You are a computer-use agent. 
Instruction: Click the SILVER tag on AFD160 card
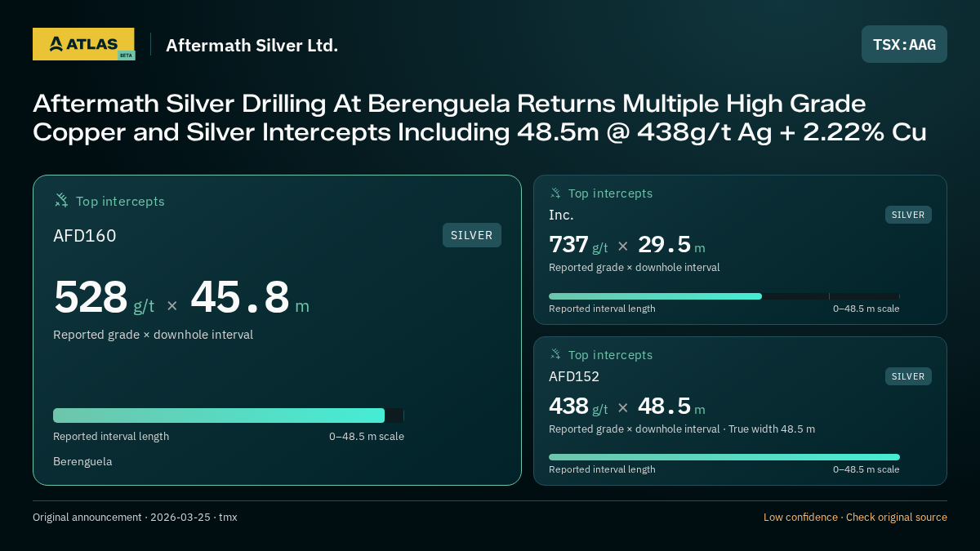point(472,235)
